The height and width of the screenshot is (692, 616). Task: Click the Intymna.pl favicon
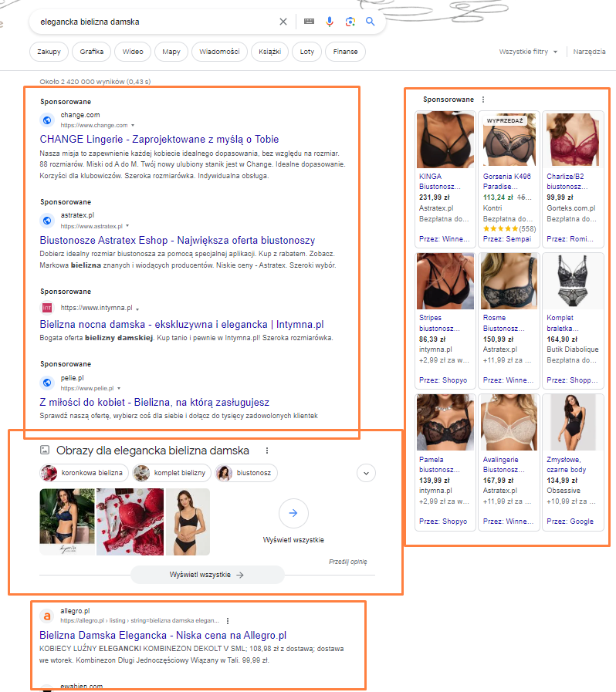coord(47,308)
